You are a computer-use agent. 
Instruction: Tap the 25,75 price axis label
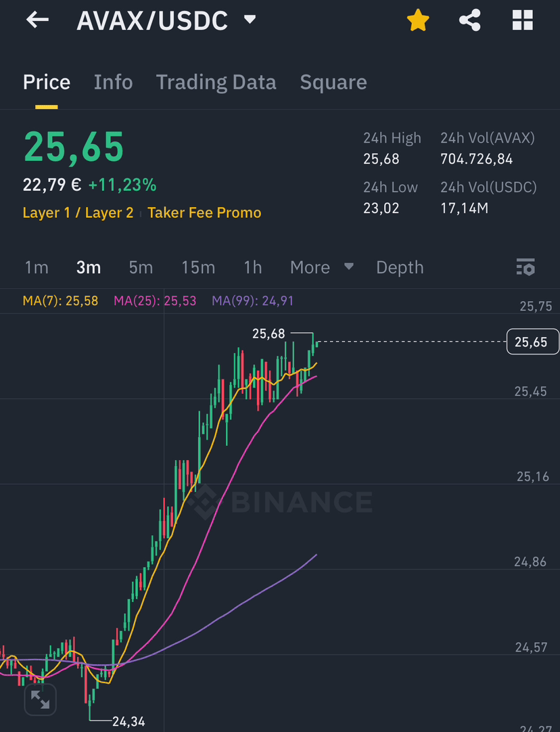(x=536, y=306)
